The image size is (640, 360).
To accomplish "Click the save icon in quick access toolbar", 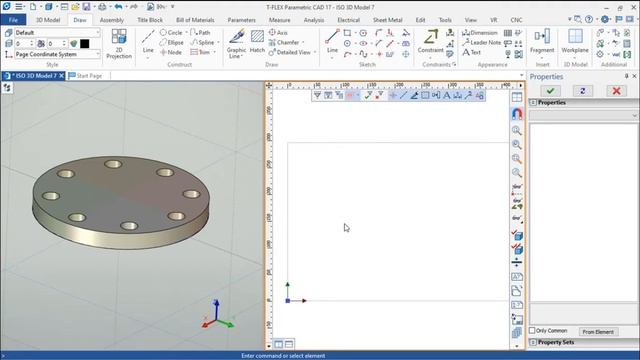I will (x=86, y=7).
